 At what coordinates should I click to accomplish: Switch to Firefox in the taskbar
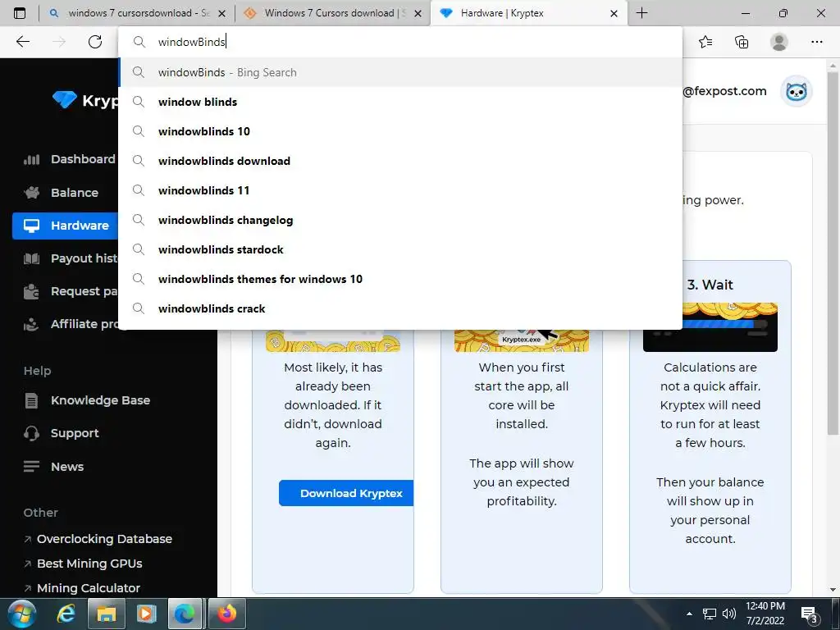226,614
